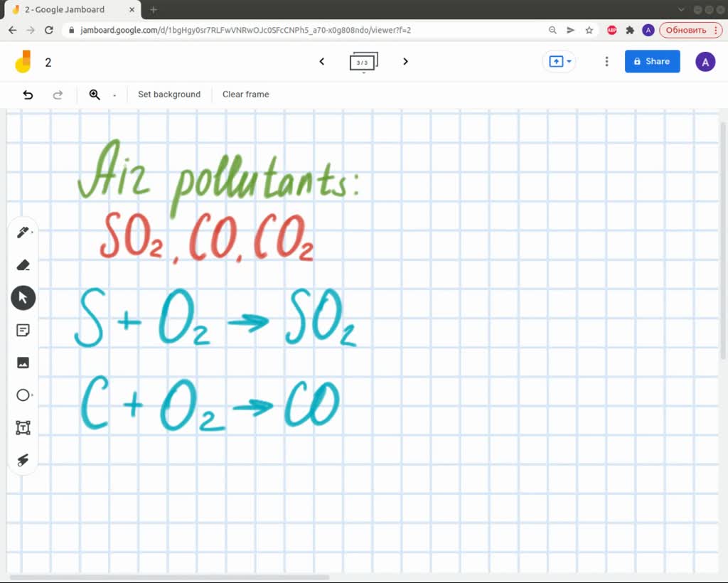Insert an image onto the frame
This screenshot has height=583, width=728.
point(23,363)
